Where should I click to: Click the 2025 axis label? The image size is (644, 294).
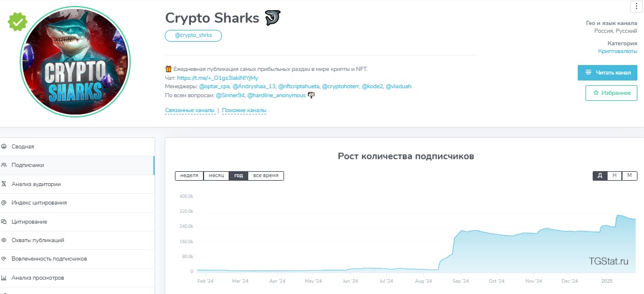pos(606,281)
